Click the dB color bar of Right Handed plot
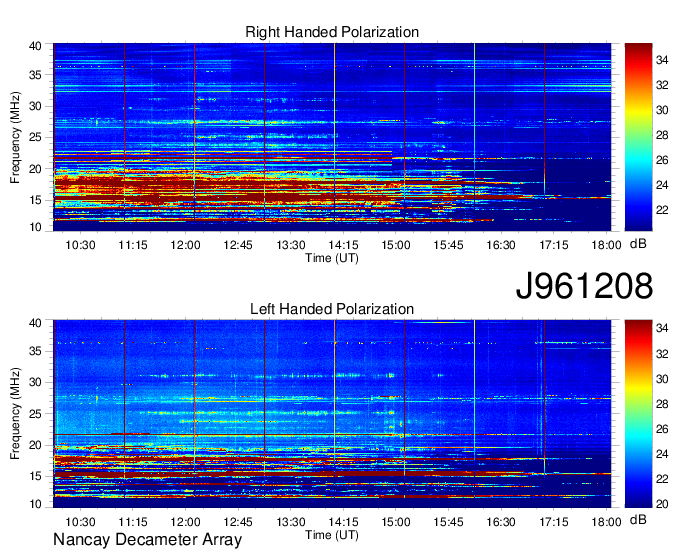The image size is (680, 552). point(638,137)
